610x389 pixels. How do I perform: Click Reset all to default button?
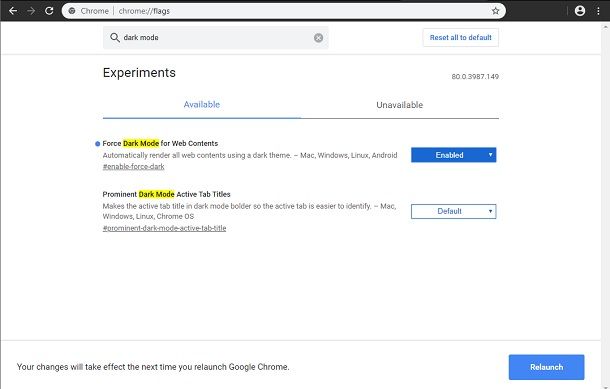click(461, 37)
